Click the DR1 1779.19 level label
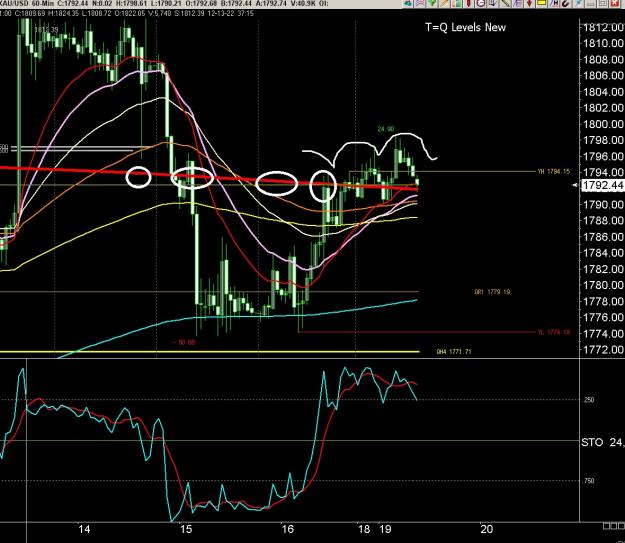This screenshot has height=543, width=625. [x=492, y=292]
